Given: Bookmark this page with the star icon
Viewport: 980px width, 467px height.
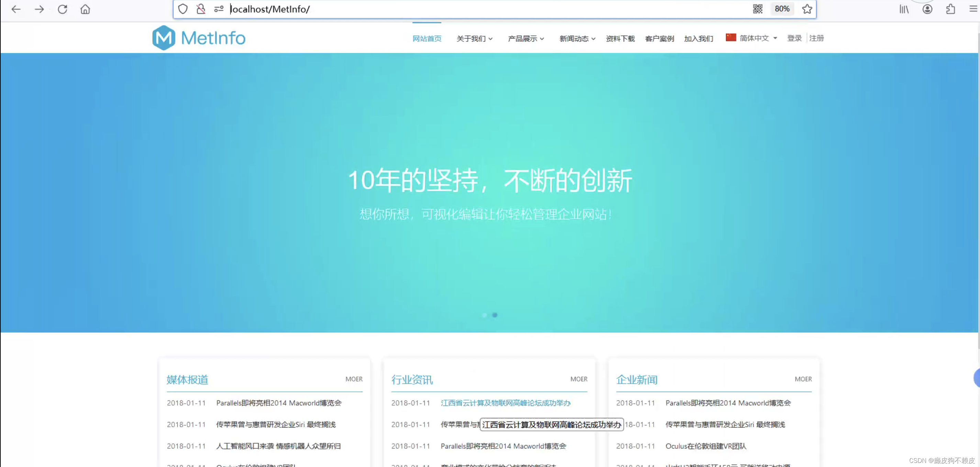Looking at the screenshot, I should [x=807, y=9].
